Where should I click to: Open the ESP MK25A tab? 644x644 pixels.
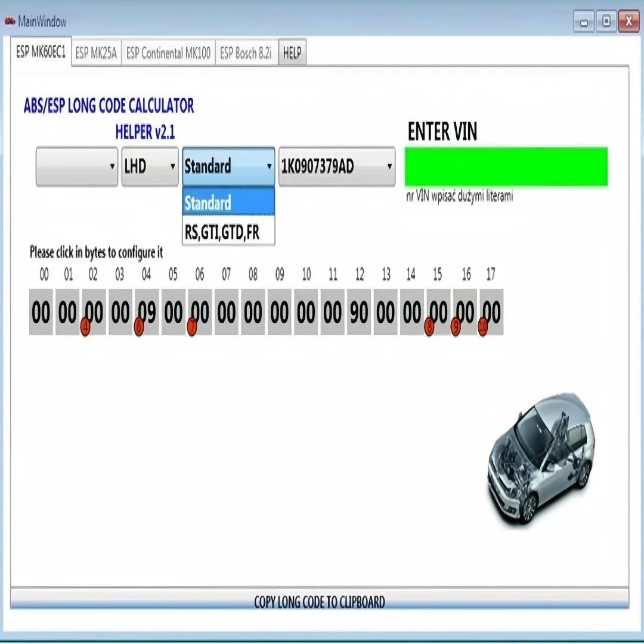pos(96,53)
